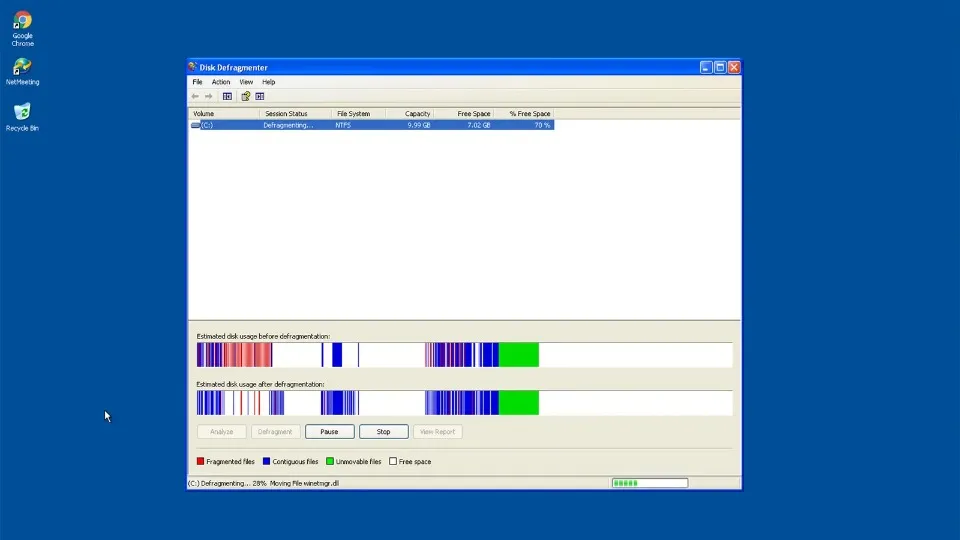This screenshot has height=540, width=960.
Task: Select the NetMeeting desktop icon
Action: [22, 67]
